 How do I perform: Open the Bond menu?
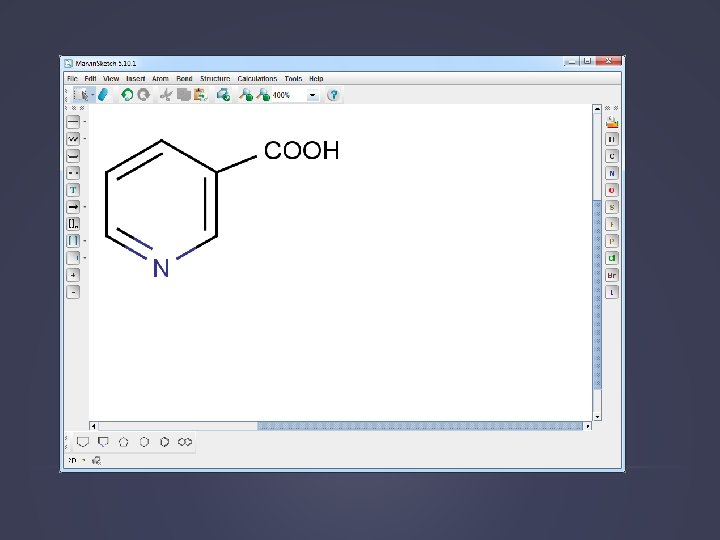pyautogui.click(x=184, y=79)
